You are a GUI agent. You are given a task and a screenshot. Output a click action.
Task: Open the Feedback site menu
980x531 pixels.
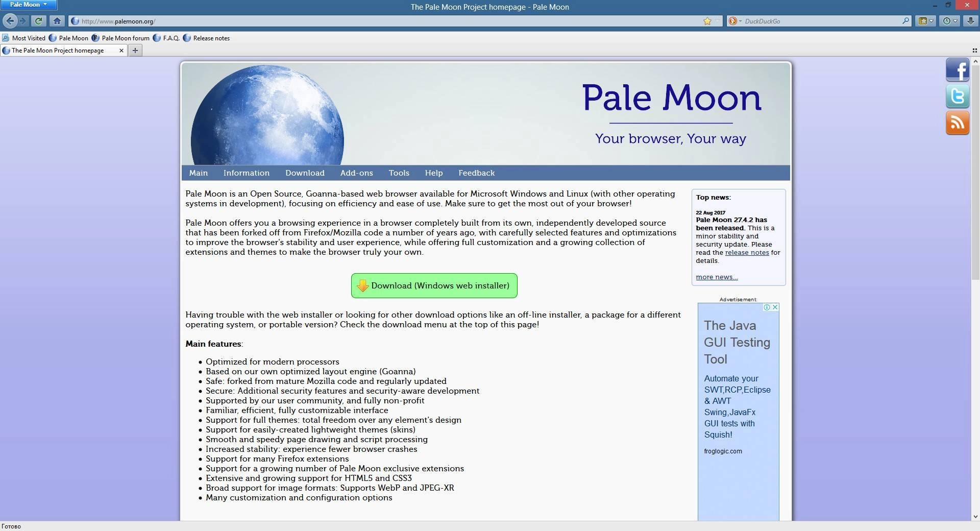(477, 173)
